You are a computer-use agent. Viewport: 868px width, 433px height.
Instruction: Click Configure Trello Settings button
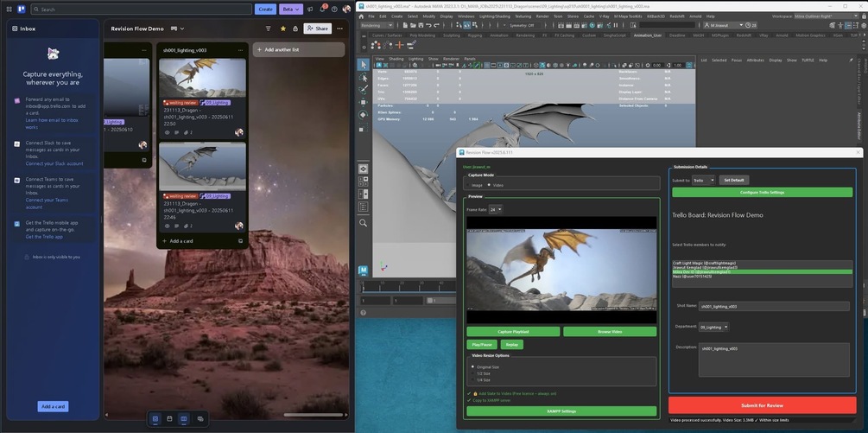763,192
